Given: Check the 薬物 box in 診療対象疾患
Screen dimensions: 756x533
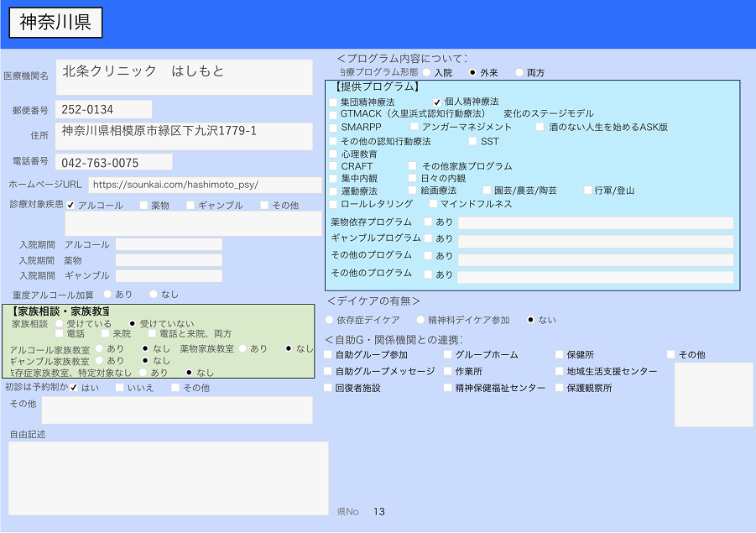Looking at the screenshot, I should click(x=144, y=205).
